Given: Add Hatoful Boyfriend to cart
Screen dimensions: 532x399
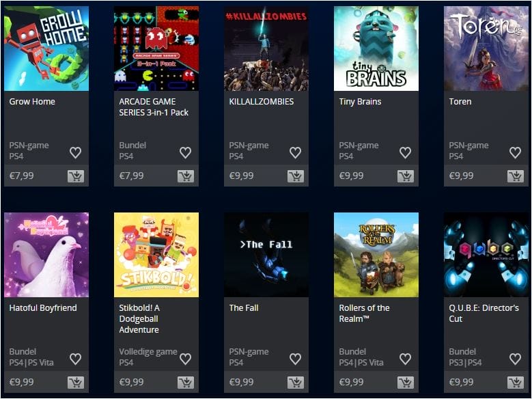Looking at the screenshot, I should coord(76,383).
